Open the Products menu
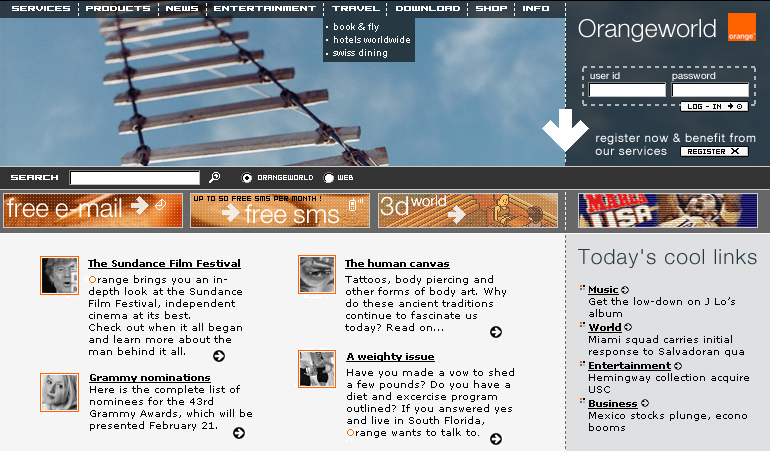 (x=118, y=8)
